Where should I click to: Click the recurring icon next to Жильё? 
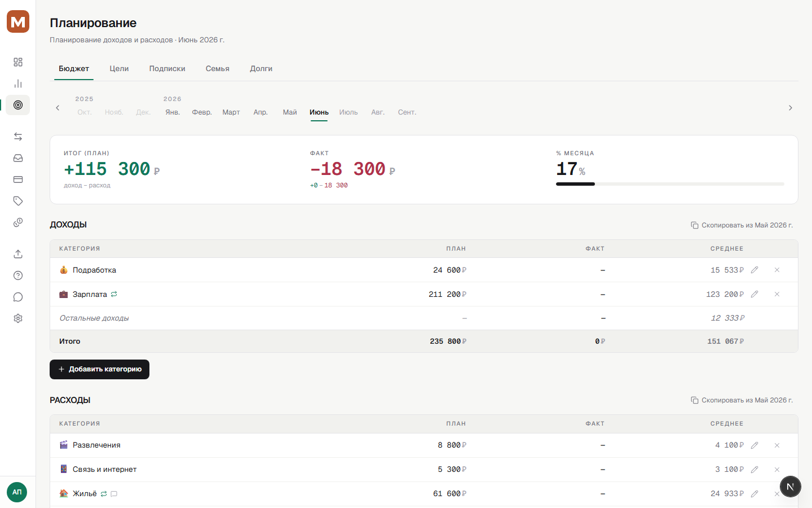[x=104, y=494]
